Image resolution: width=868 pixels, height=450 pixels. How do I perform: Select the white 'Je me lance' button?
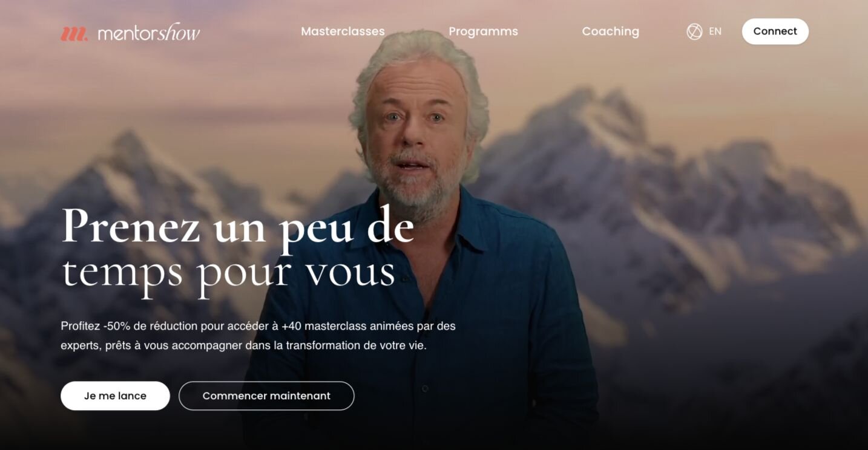coord(115,396)
